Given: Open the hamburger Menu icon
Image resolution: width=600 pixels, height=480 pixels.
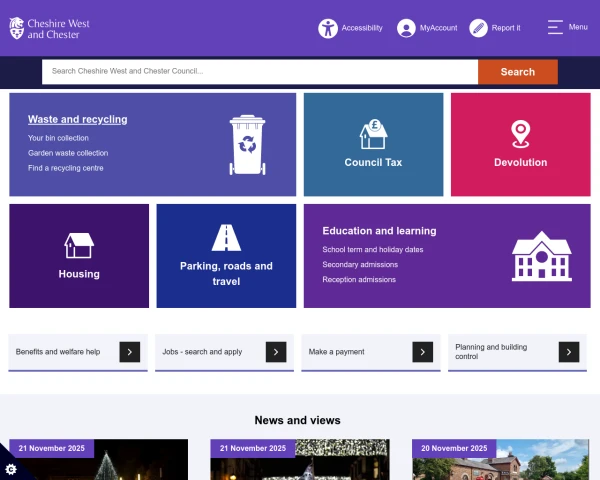Looking at the screenshot, I should (555, 27).
